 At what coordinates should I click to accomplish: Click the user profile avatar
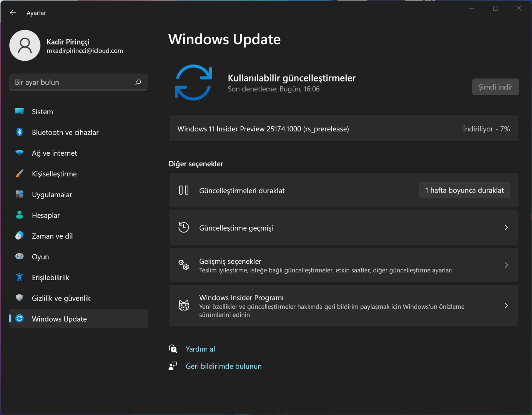(25, 45)
